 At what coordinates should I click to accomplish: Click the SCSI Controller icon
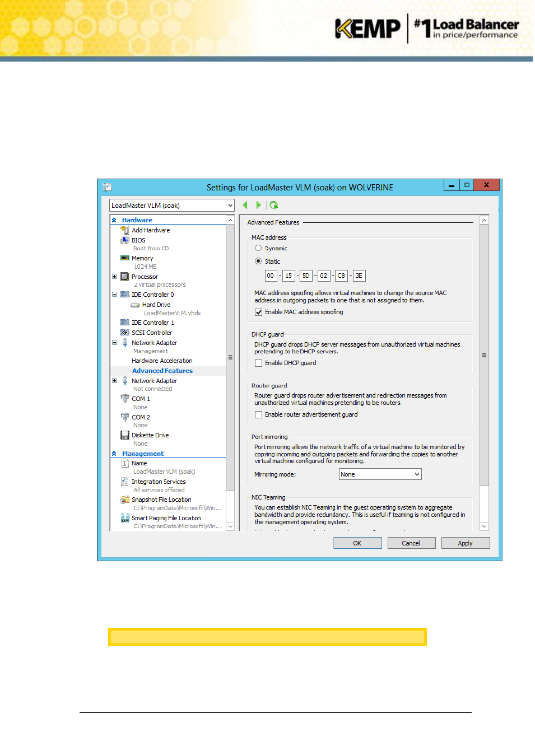(x=125, y=333)
